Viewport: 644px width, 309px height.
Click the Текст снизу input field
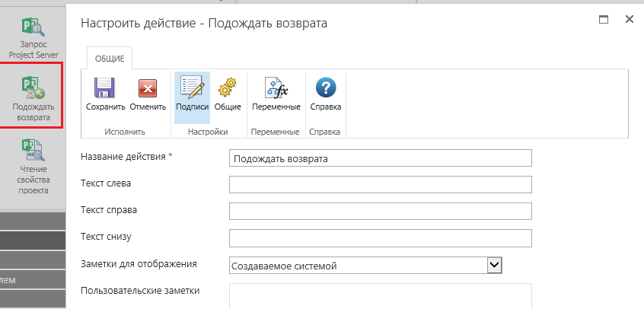tap(381, 238)
